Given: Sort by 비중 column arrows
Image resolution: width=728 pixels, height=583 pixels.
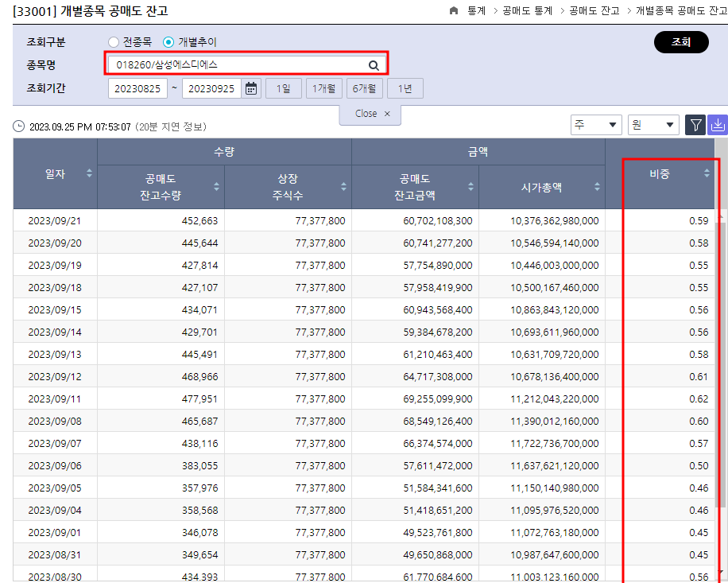Looking at the screenshot, I should [x=707, y=173].
